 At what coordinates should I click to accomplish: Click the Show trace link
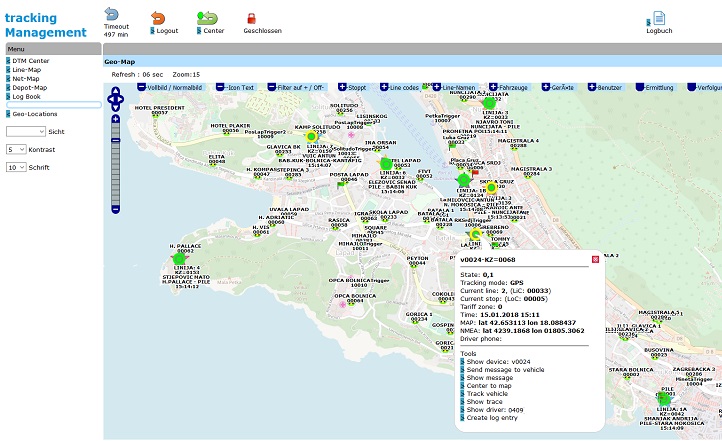pyautogui.click(x=484, y=402)
